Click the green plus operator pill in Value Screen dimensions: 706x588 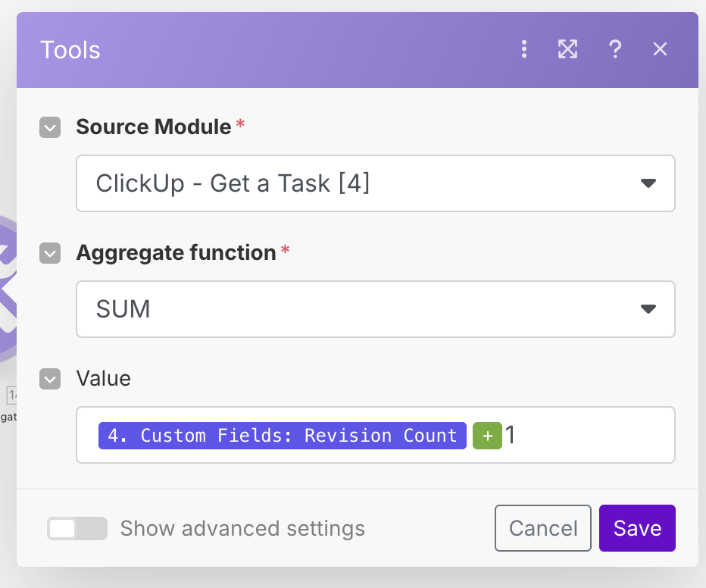pyautogui.click(x=487, y=436)
